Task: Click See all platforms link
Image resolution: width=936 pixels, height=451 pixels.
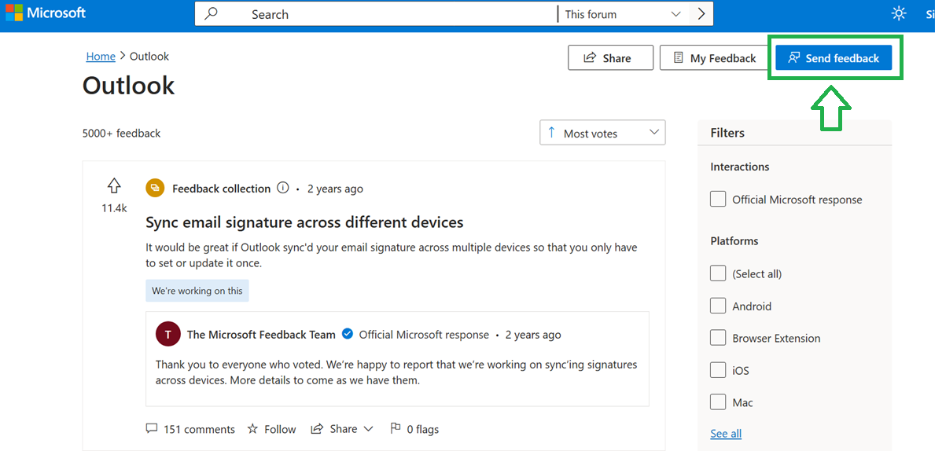Action: 726,433
